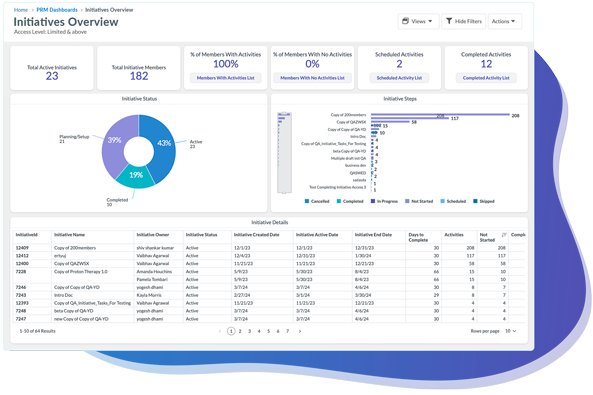
Task: Sort by Initiative Name column header
Action: (x=69, y=235)
